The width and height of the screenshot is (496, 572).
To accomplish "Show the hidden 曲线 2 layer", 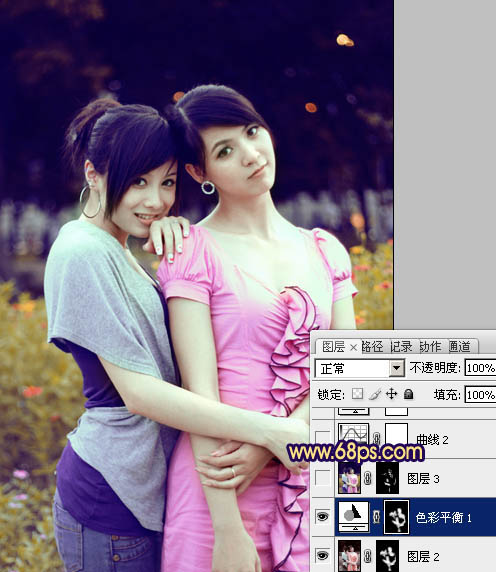I will [322, 437].
